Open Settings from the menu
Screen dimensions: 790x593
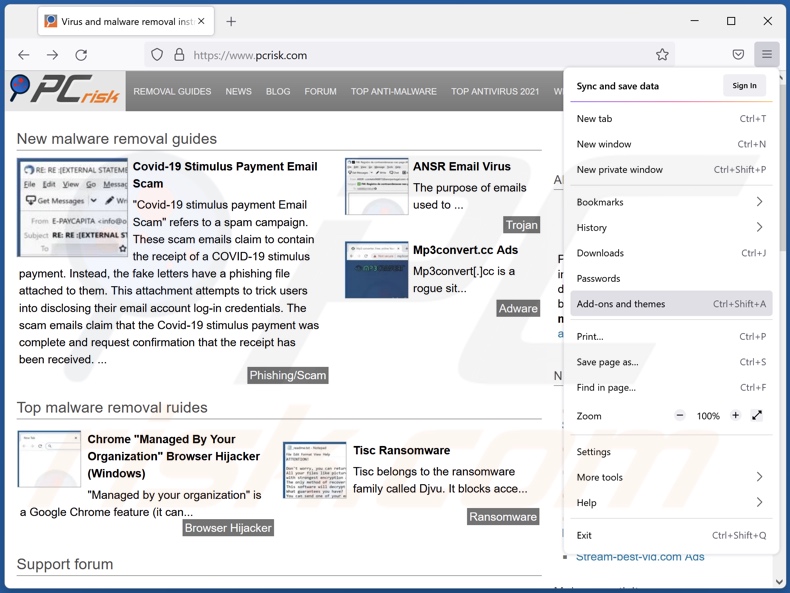[594, 452]
